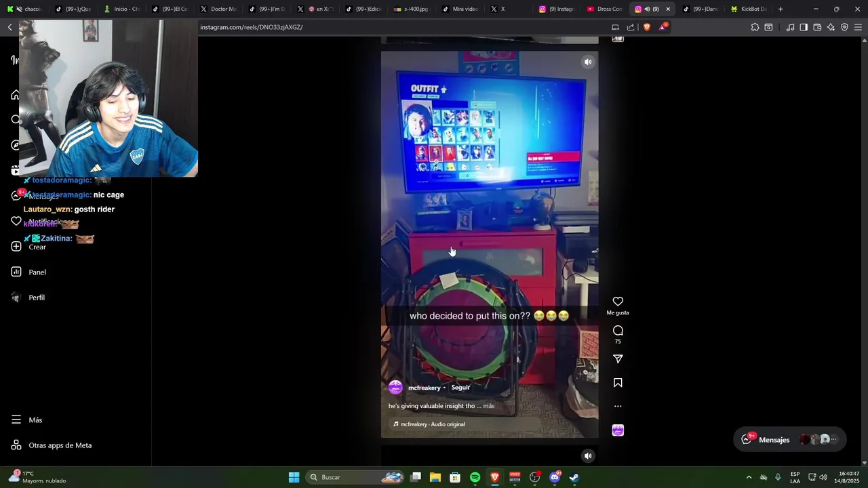Switch to 's-l400.jpg' tab
Image resolution: width=868 pixels, height=488 pixels.
point(412,9)
